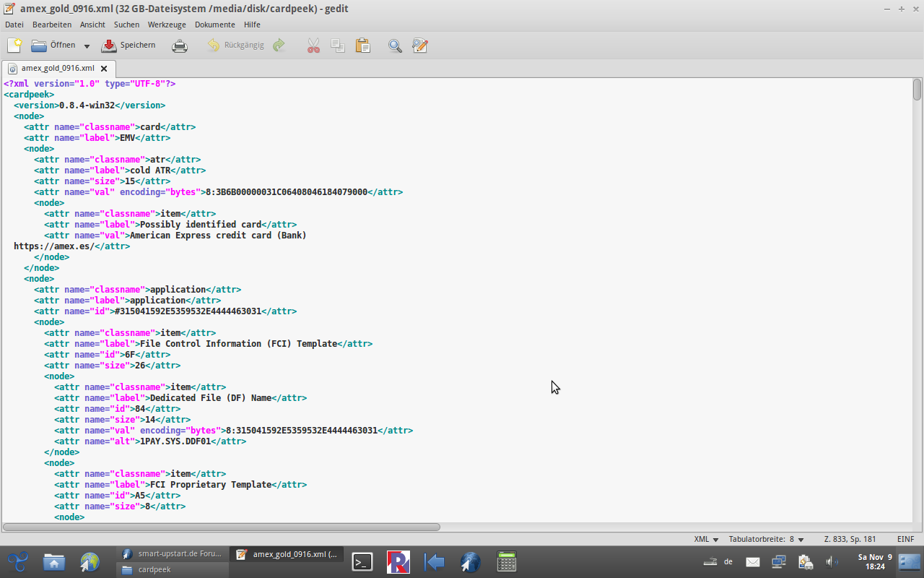Click the horizontal scrollbar at bottom

(221, 527)
